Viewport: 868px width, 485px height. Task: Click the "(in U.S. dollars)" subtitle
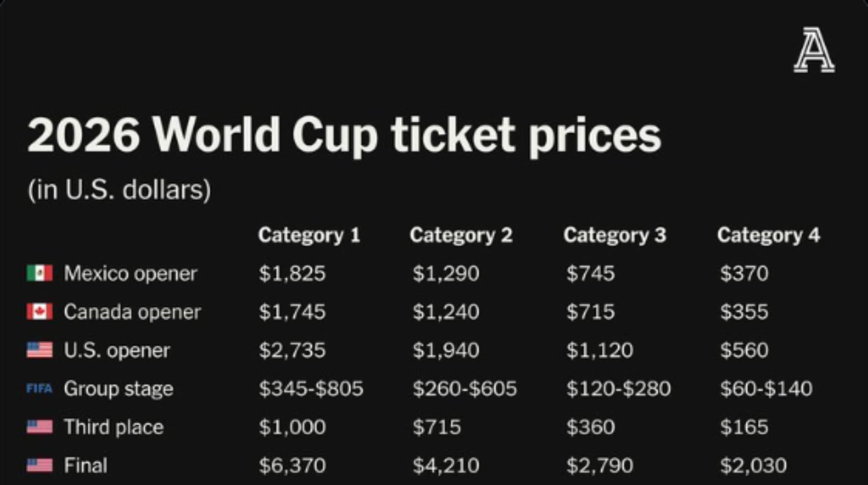[119, 190]
